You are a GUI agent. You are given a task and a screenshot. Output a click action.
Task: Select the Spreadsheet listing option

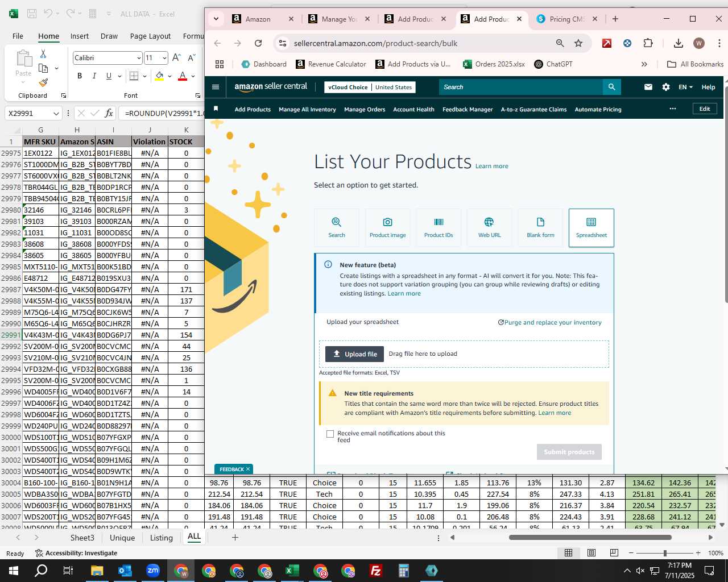pos(591,227)
